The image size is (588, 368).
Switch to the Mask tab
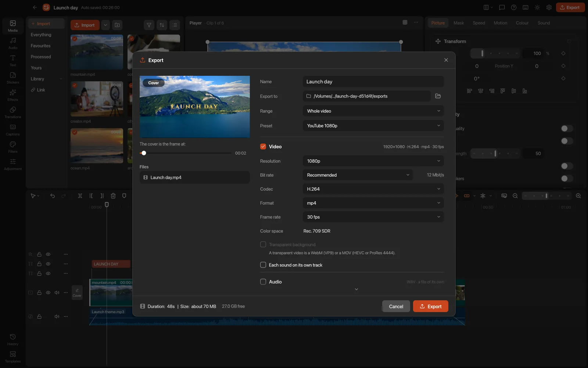[459, 23]
